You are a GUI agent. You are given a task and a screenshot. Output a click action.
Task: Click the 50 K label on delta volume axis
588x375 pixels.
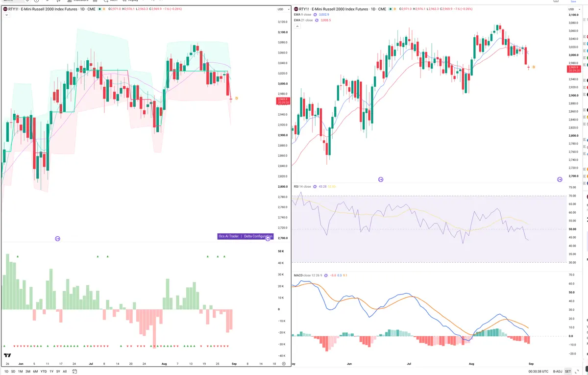click(281, 251)
